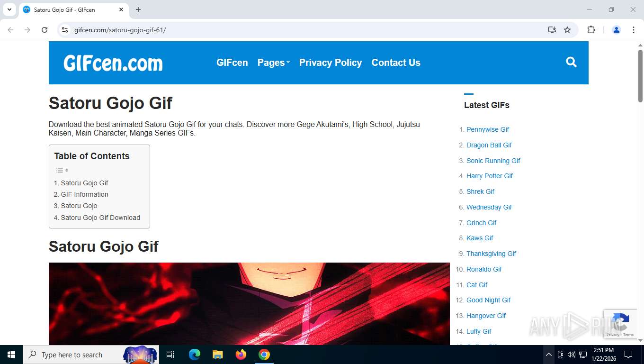Open Chrome profile avatar icon

(617, 30)
